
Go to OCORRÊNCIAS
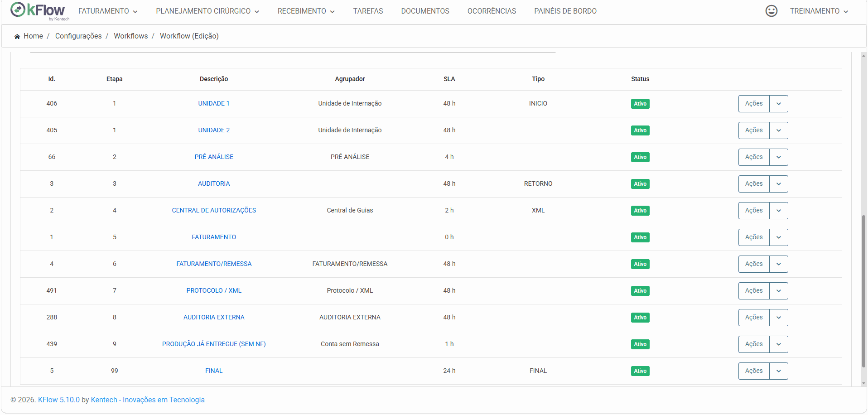coord(492,11)
